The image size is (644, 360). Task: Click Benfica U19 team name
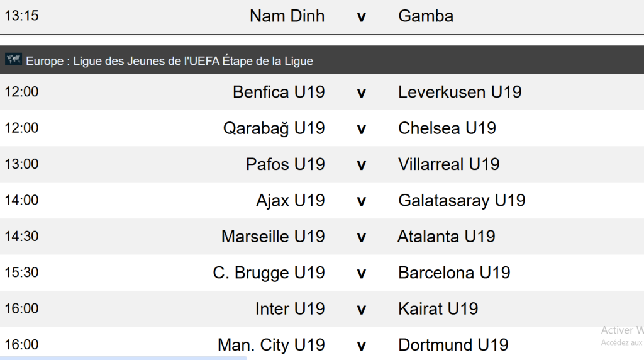[x=279, y=92]
